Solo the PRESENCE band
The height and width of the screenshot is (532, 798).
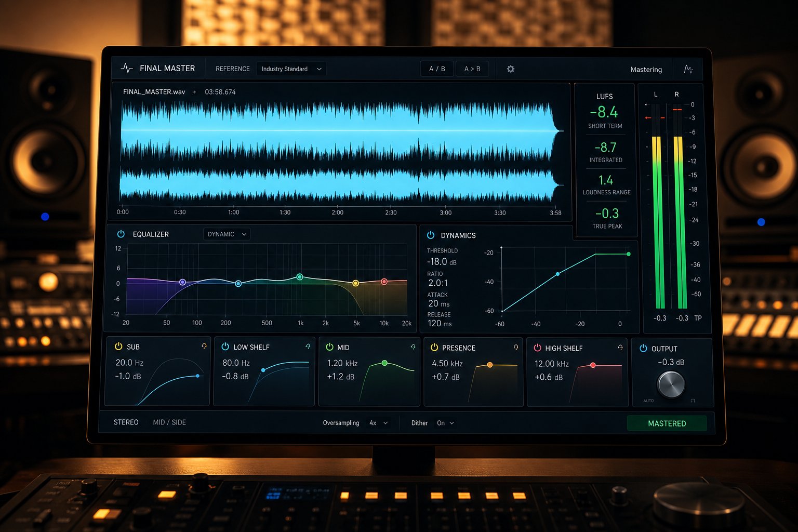pos(516,347)
